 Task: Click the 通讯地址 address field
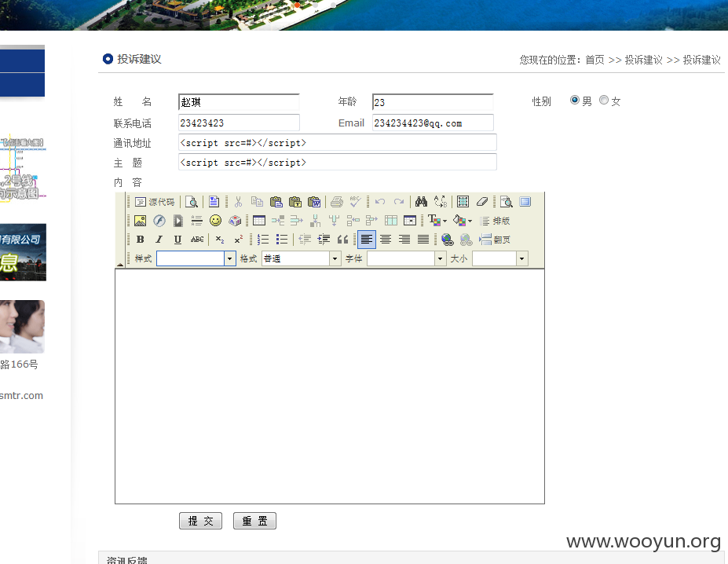[x=338, y=143]
